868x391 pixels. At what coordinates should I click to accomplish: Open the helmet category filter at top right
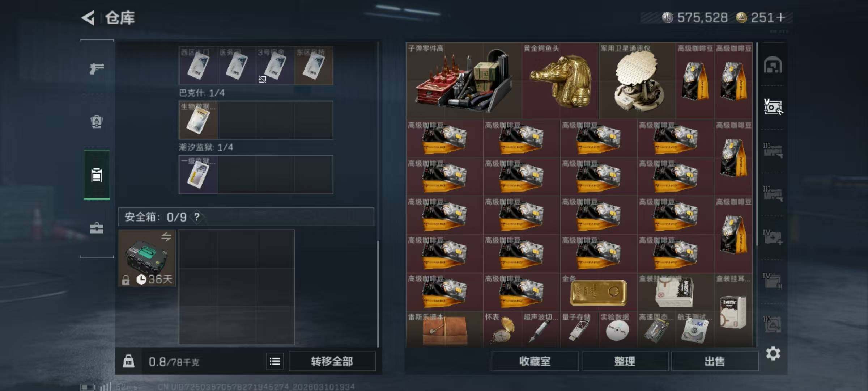(x=773, y=65)
